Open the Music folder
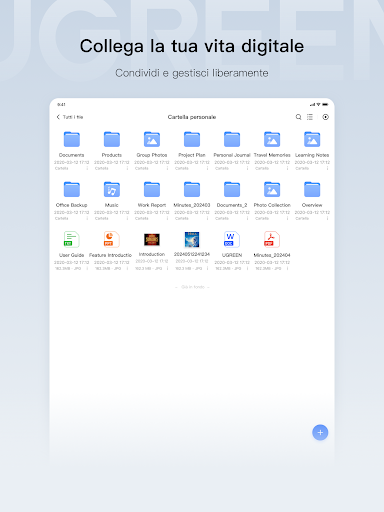 pos(112,190)
